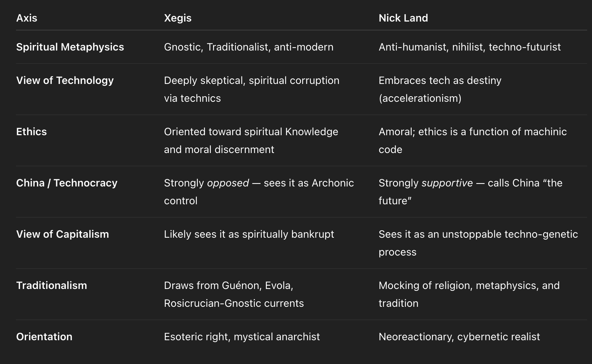Click the Likely sees it as spiritually bankrupt cell
This screenshot has width=592, height=364.
coord(249,234)
